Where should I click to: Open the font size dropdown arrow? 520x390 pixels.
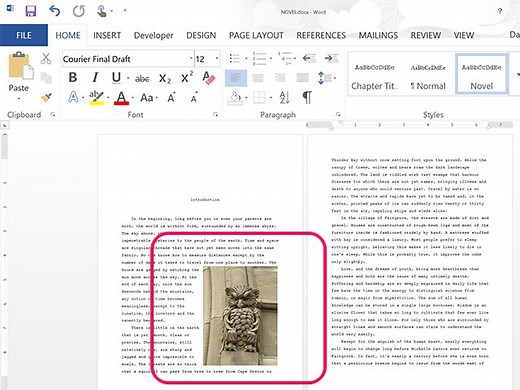point(217,59)
